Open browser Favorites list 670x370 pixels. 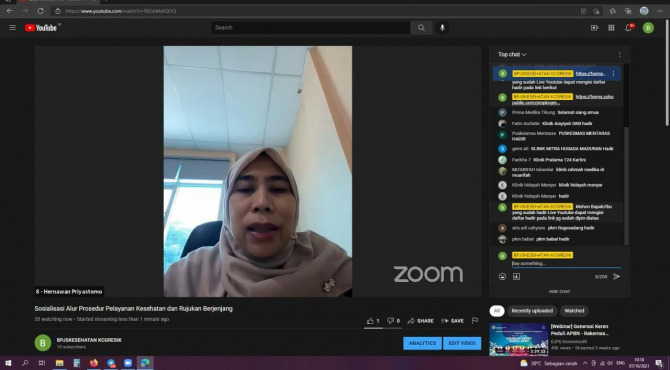[612, 11]
